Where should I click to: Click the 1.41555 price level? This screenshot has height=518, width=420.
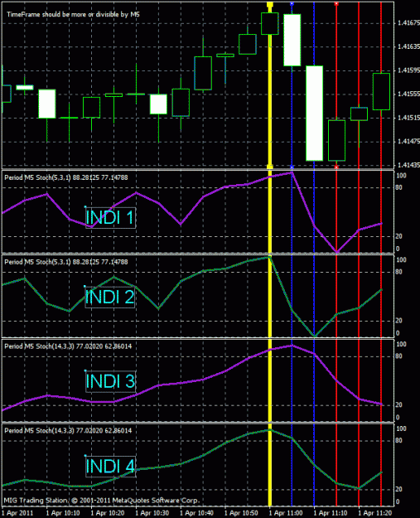(408, 94)
